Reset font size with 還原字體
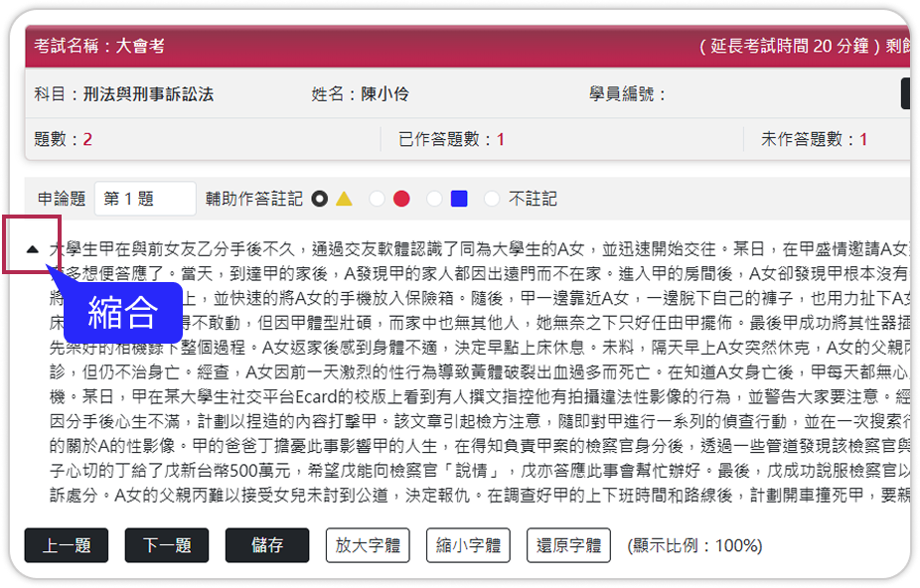This screenshot has height=588, width=920. (x=568, y=545)
